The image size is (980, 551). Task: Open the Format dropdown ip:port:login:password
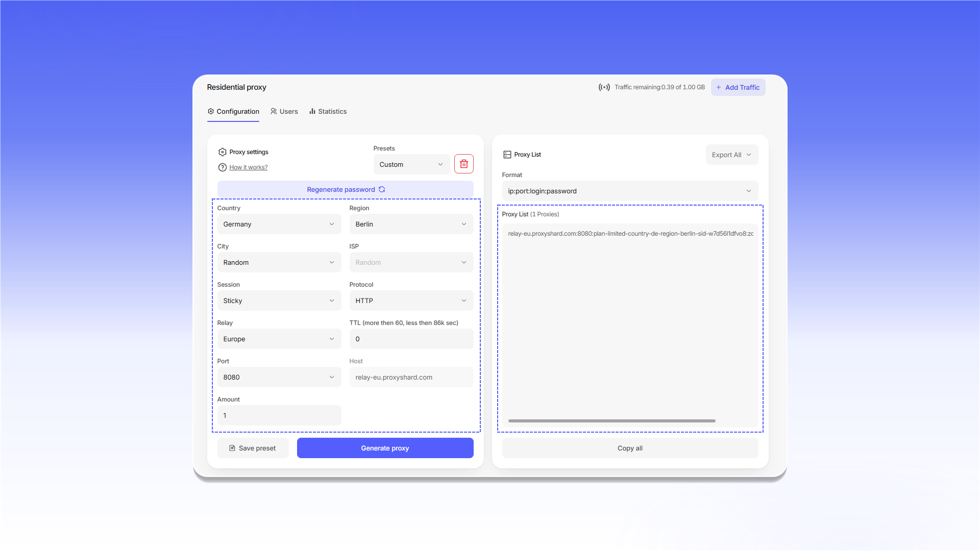click(x=630, y=191)
